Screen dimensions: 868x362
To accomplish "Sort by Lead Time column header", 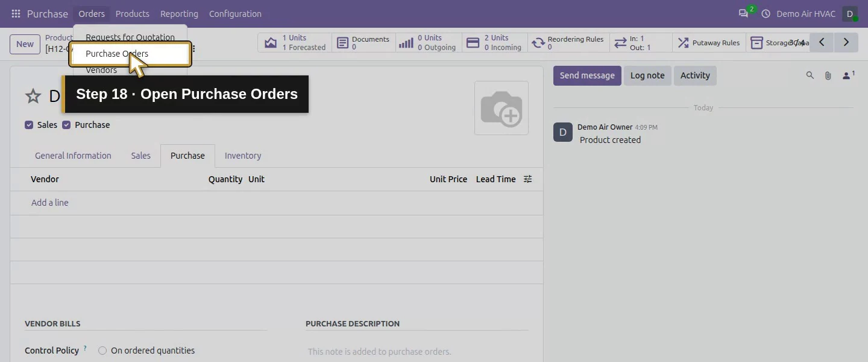I will coord(495,179).
